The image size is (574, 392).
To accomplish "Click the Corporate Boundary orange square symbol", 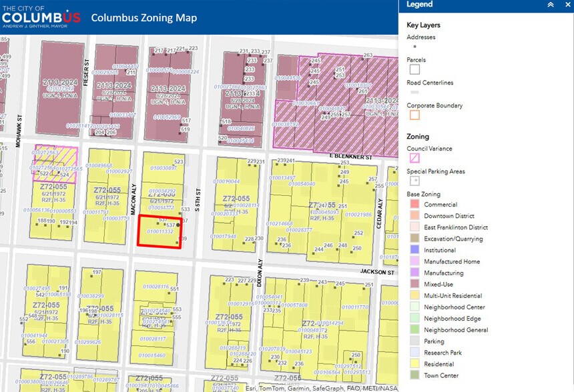I will pyautogui.click(x=414, y=115).
